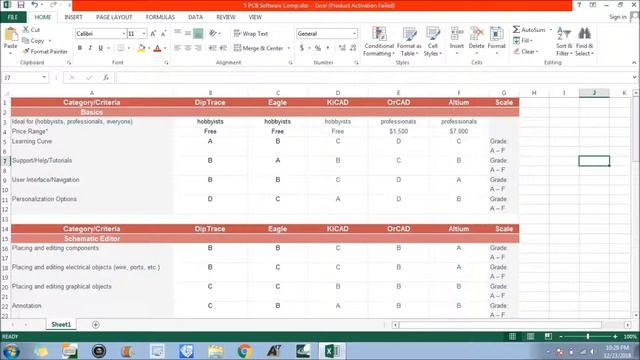640x360 pixels.
Task: Click the Undo arrow icon
Action: click(35, 5)
